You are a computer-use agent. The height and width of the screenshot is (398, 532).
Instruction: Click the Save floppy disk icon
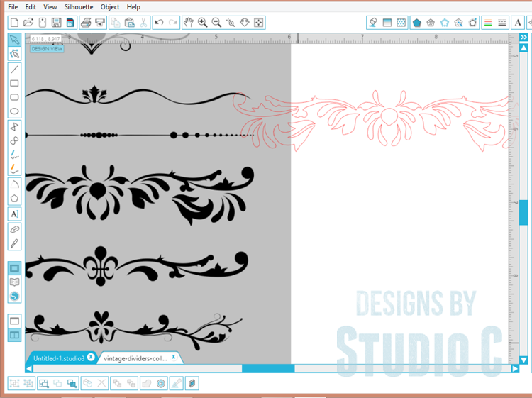pyautogui.click(x=56, y=23)
